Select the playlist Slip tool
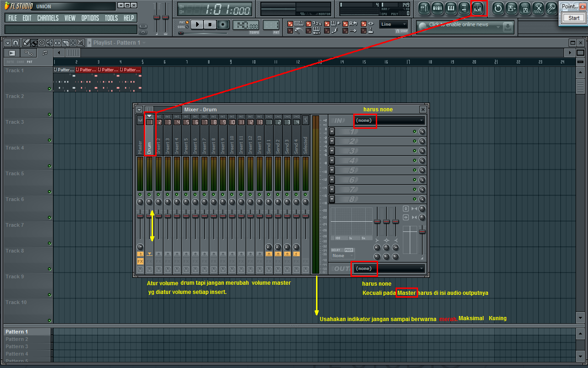Screen dimensions: 588x368 (x=57, y=43)
